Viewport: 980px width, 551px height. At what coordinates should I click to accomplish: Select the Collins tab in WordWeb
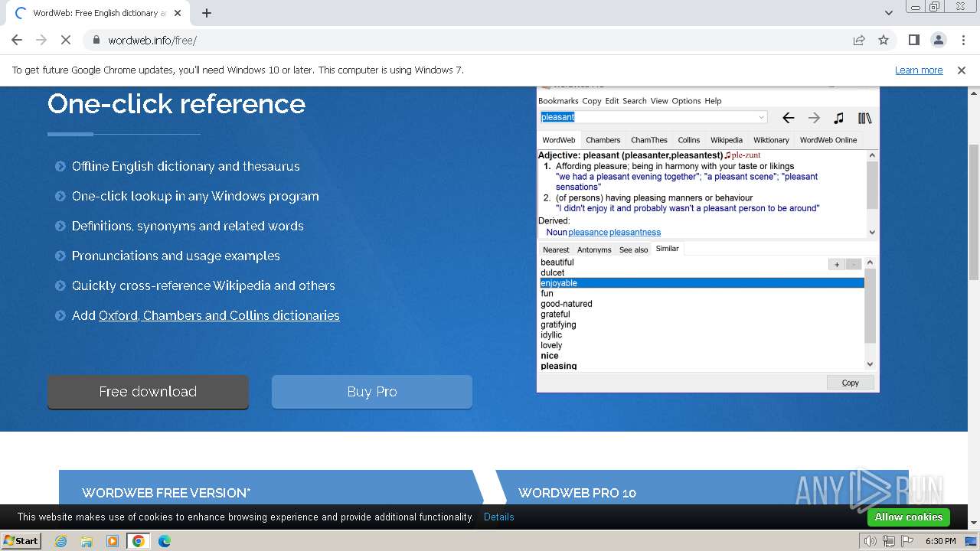pyautogui.click(x=689, y=140)
